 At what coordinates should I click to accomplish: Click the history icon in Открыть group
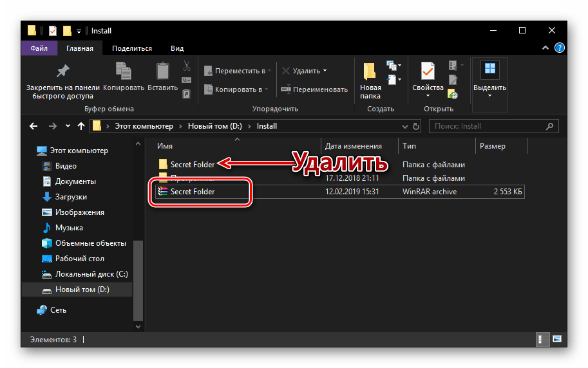453,94
